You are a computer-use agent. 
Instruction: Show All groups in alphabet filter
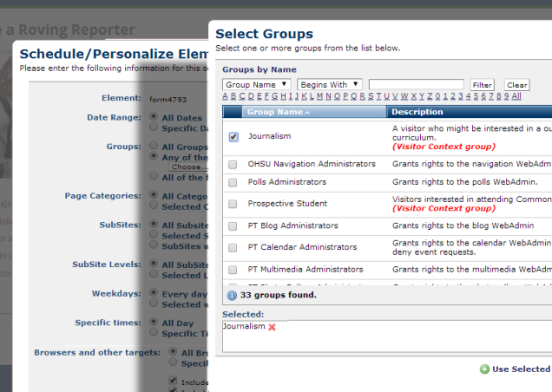coord(516,96)
